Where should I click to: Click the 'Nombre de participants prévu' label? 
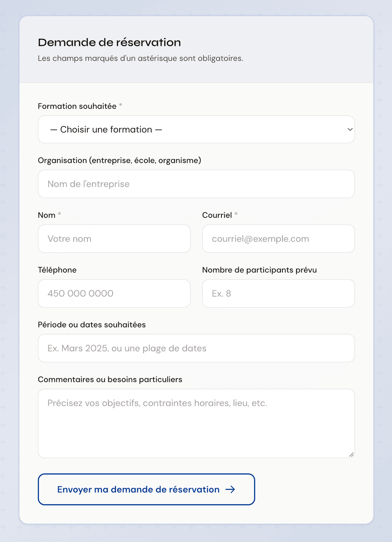click(x=259, y=270)
